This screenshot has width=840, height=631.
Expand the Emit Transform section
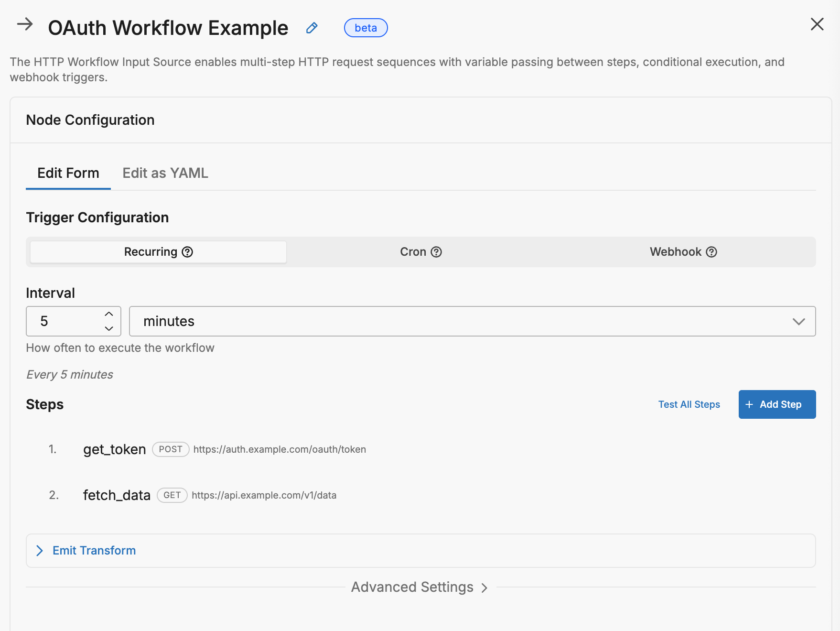[94, 551]
